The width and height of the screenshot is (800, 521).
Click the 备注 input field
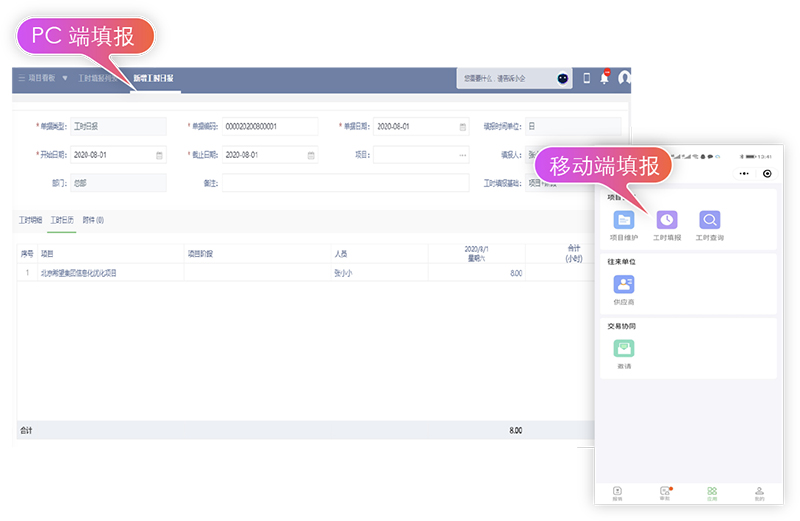[345, 183]
